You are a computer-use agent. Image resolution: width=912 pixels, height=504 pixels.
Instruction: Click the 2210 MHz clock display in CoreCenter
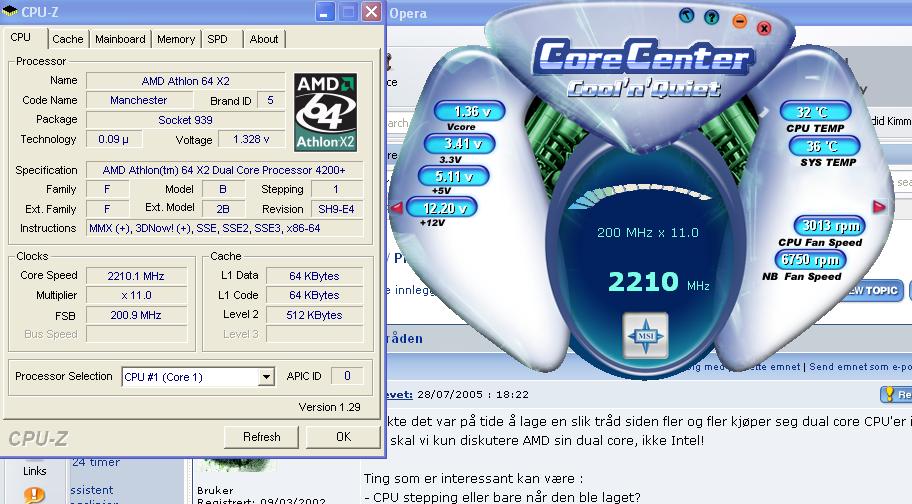tap(658, 282)
